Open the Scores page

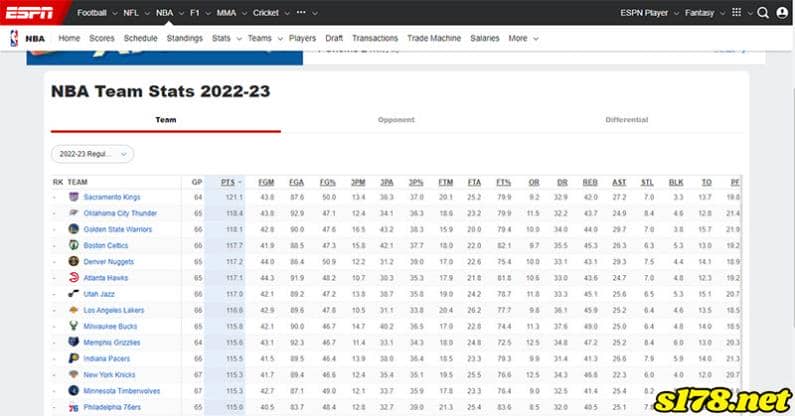(102, 38)
